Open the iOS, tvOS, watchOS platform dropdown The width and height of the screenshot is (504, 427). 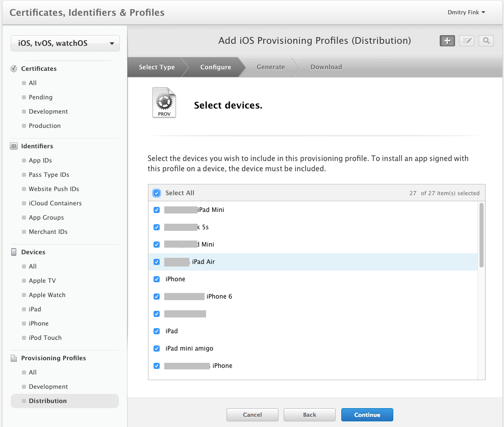(65, 43)
